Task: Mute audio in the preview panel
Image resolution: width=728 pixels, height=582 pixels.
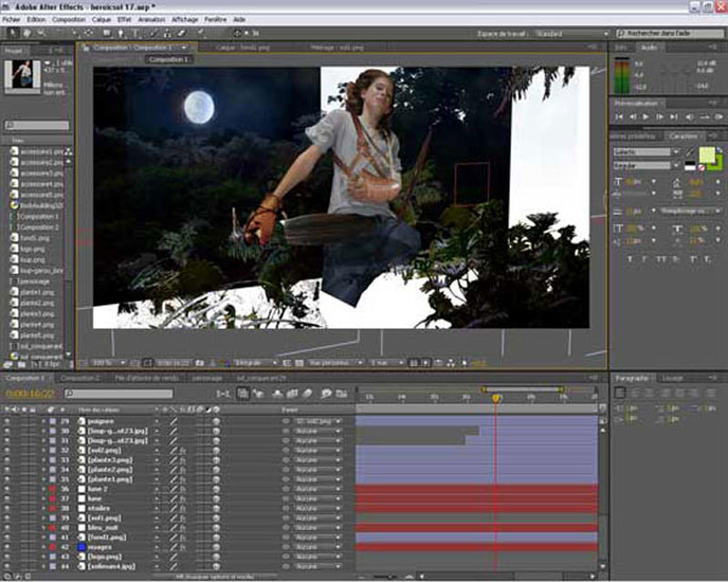Action: coord(690,117)
